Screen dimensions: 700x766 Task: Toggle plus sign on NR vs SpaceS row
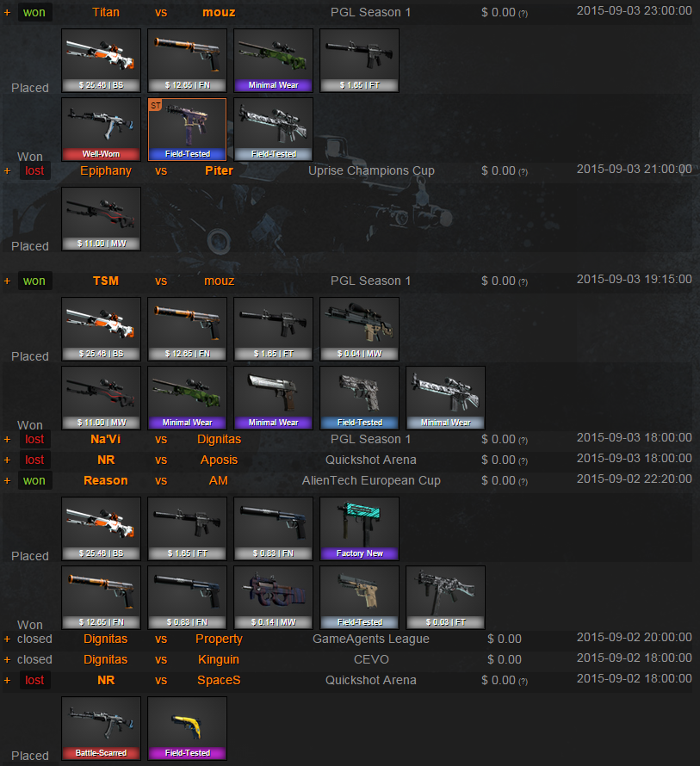pos(8,681)
